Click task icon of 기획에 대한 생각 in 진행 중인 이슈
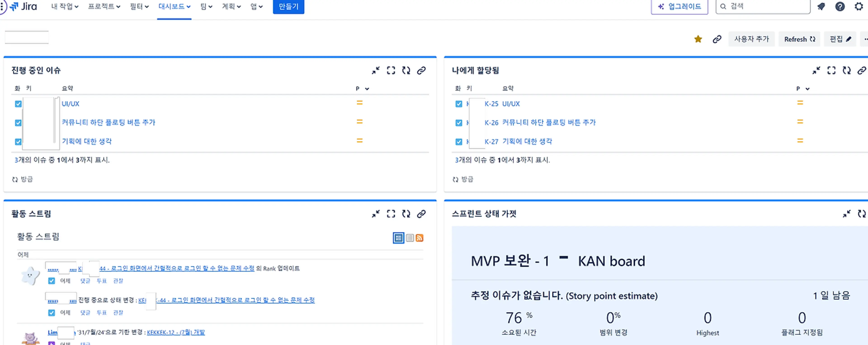Image resolution: width=868 pixels, height=345 pixels. [18, 142]
